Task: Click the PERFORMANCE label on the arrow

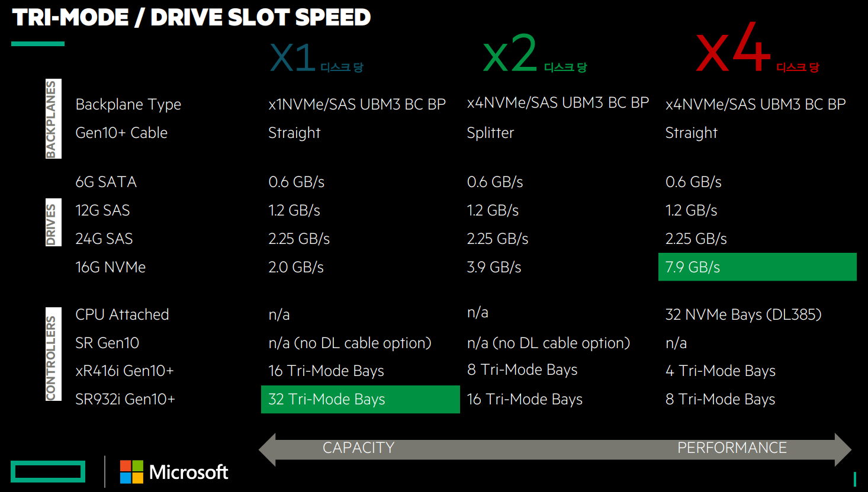Action: coord(732,448)
